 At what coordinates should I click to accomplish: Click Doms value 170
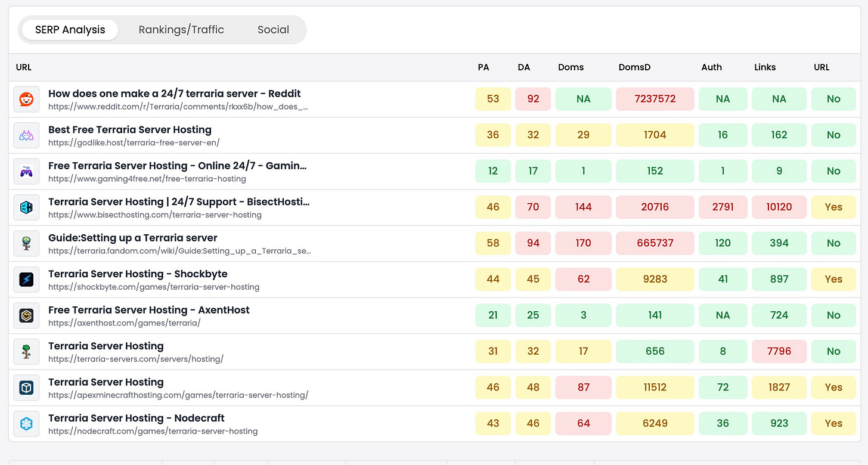click(x=583, y=243)
